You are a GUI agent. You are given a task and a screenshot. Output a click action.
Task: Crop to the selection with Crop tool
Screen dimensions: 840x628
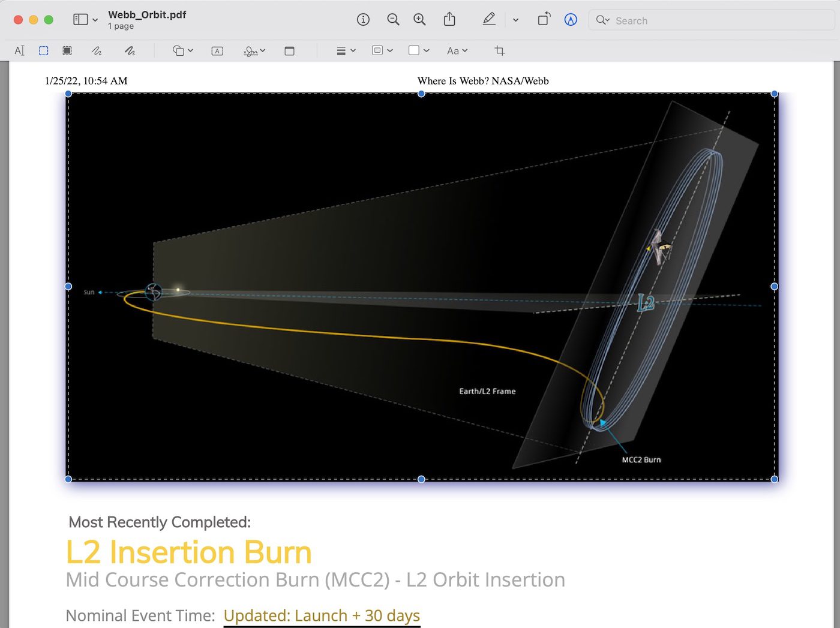pyautogui.click(x=499, y=51)
